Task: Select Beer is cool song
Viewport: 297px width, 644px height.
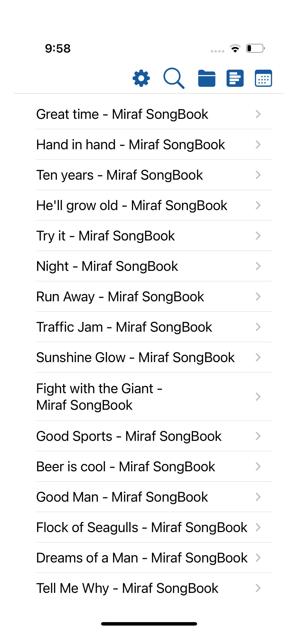Action: point(154,466)
